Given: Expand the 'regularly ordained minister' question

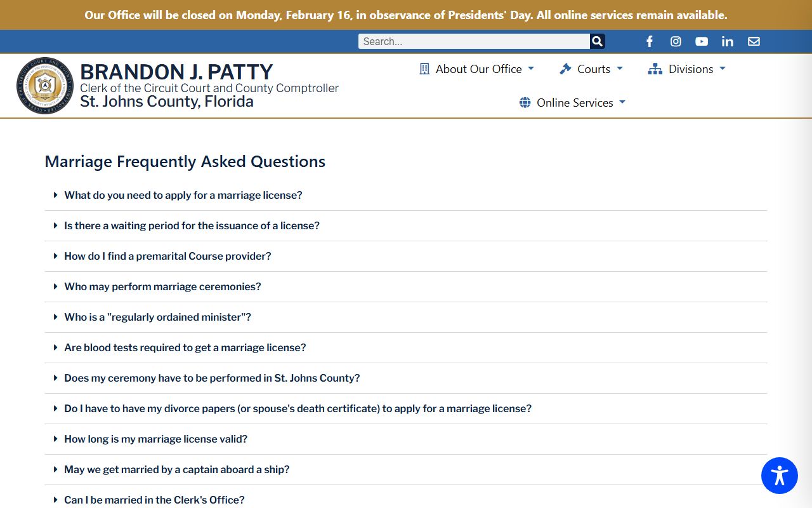Looking at the screenshot, I should (406, 317).
